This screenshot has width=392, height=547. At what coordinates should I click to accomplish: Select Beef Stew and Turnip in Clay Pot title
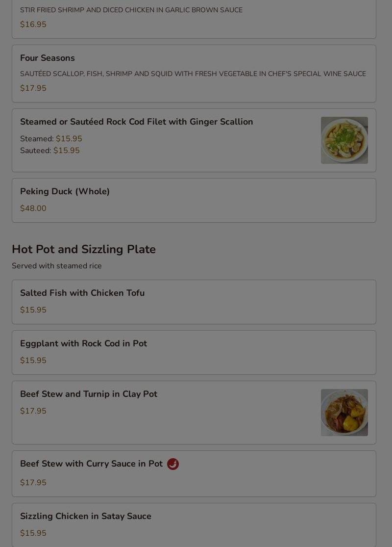(89, 394)
